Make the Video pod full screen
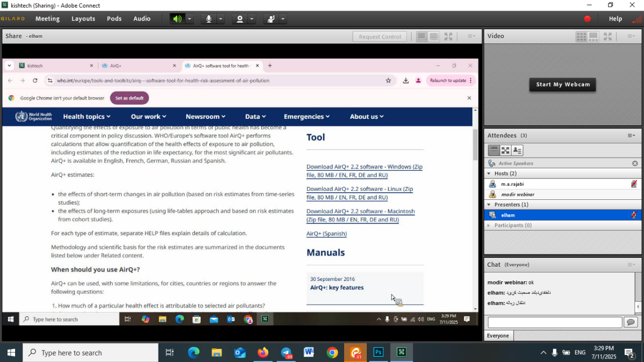The width and height of the screenshot is (644, 362). tap(608, 36)
